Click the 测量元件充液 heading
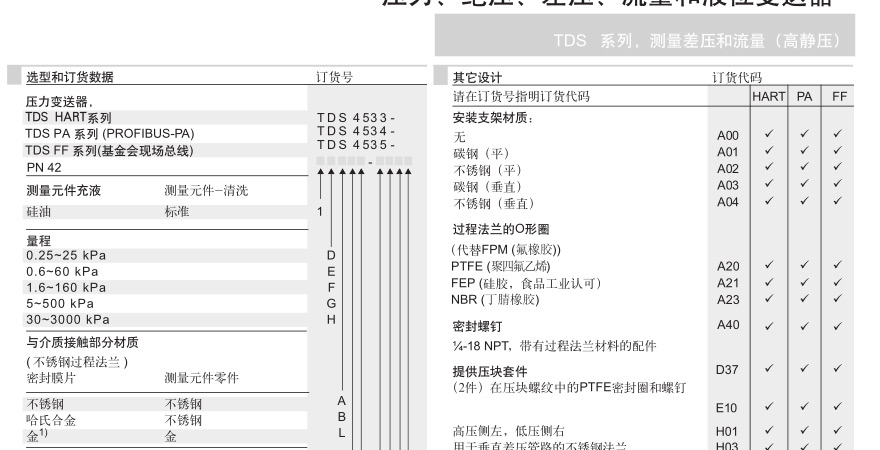Image resolution: width=880 pixels, height=450 pixels. pos(63,190)
